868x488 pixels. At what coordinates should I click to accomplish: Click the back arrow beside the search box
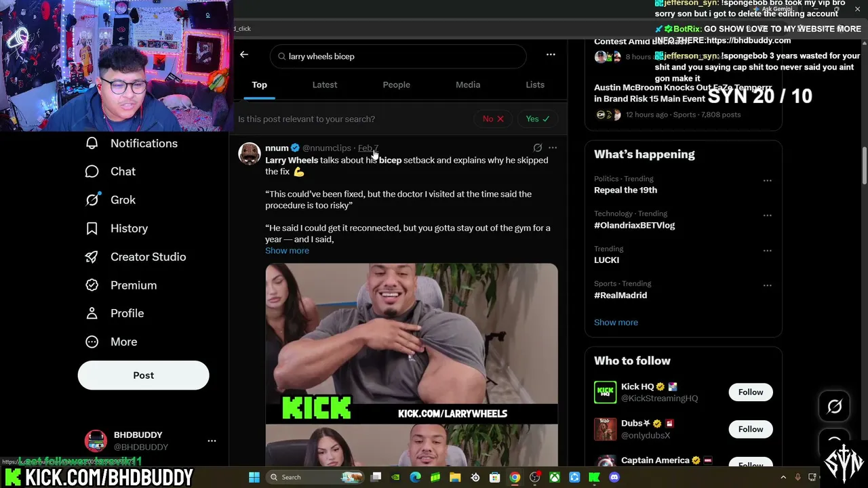(244, 55)
